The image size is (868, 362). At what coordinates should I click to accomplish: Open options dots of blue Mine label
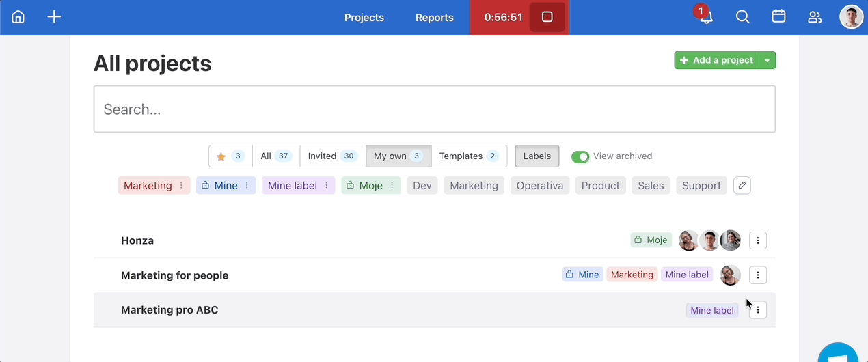[x=247, y=186]
